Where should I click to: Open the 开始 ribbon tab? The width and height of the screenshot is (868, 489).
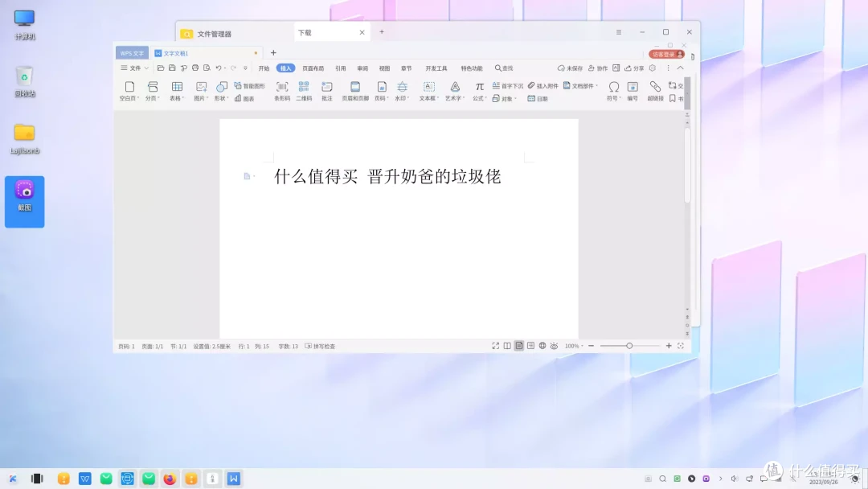pos(264,68)
